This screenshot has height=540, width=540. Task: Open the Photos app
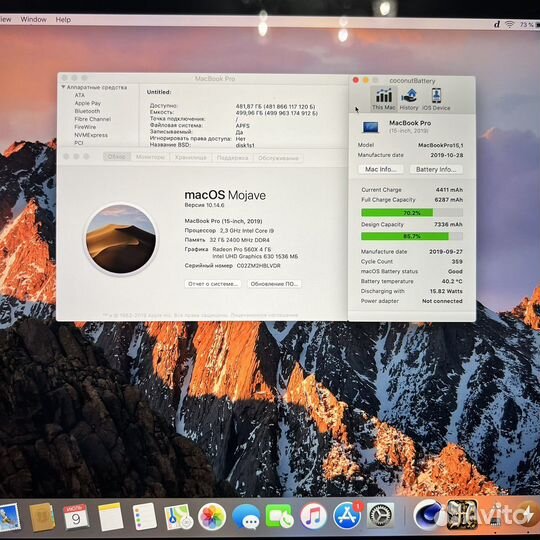click(212, 517)
